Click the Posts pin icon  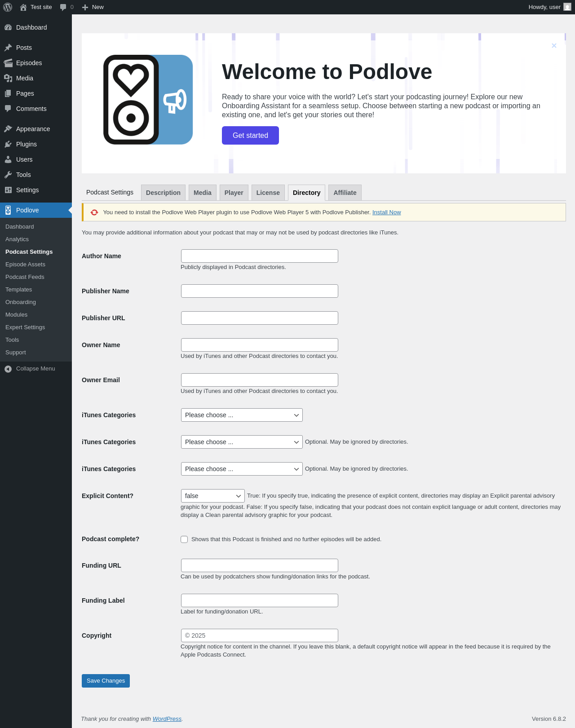pyautogui.click(x=8, y=48)
